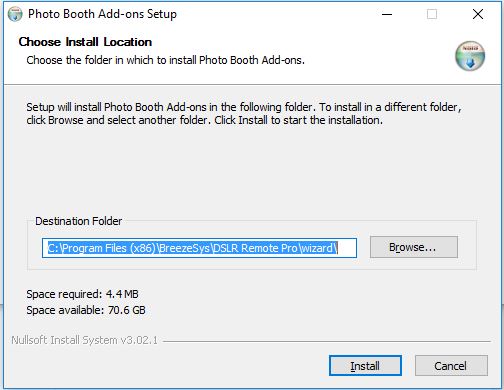Click the separator line beside Nullsoft branding
Image resolution: width=504 pixels, height=390 pixels.
[x=327, y=341]
